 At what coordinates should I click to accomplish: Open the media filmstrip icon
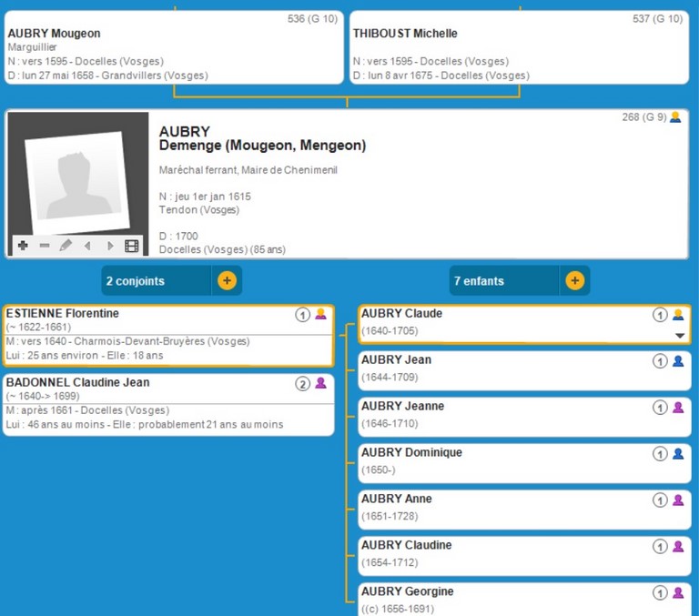pos(132,246)
